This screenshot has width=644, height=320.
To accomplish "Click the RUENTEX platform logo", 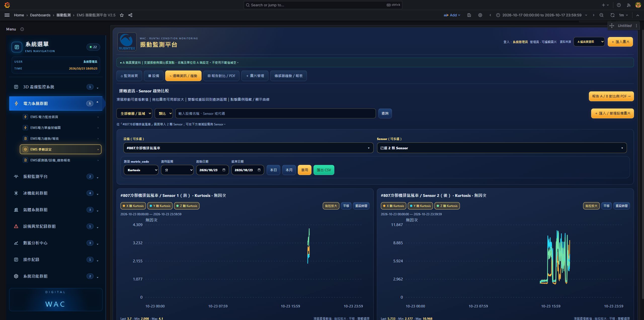I will point(127,42).
